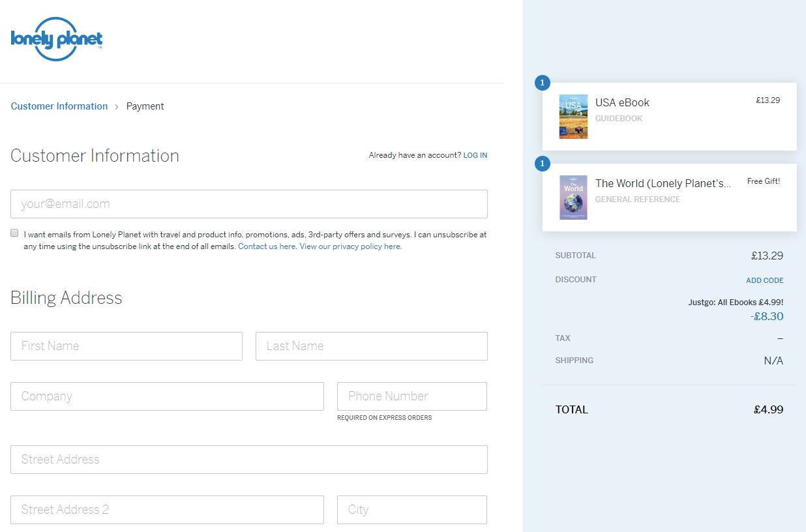
Task: Click the -£8.30 discount amount
Action: tap(767, 316)
